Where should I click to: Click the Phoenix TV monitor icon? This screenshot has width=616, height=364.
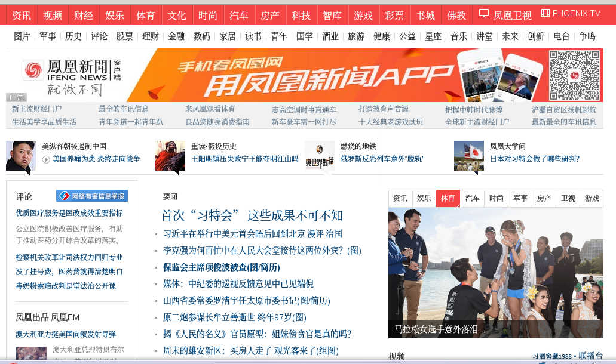(x=484, y=14)
